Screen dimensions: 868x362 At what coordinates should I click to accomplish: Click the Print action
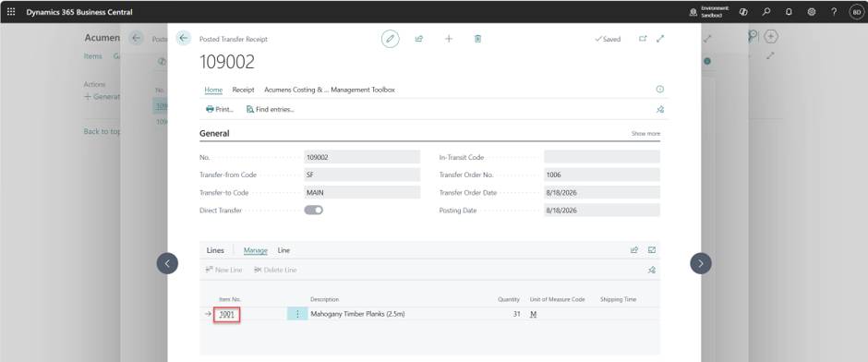[220, 110]
